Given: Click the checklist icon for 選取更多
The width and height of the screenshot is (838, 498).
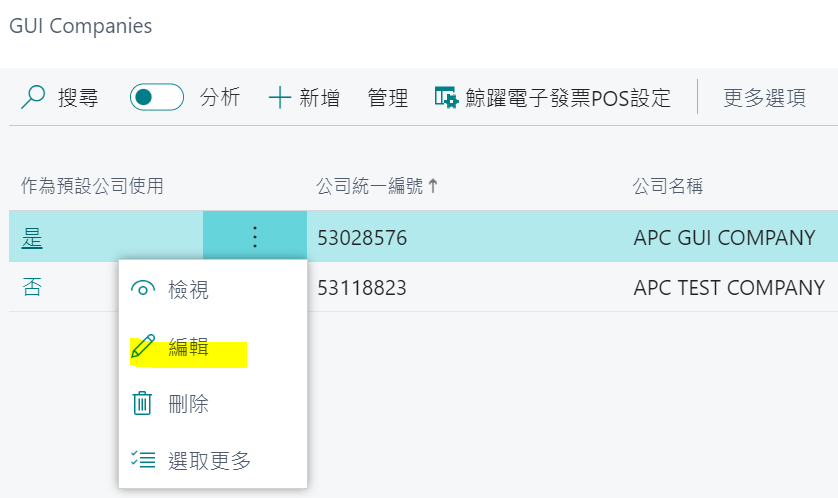Looking at the screenshot, I should pyautogui.click(x=143, y=460).
